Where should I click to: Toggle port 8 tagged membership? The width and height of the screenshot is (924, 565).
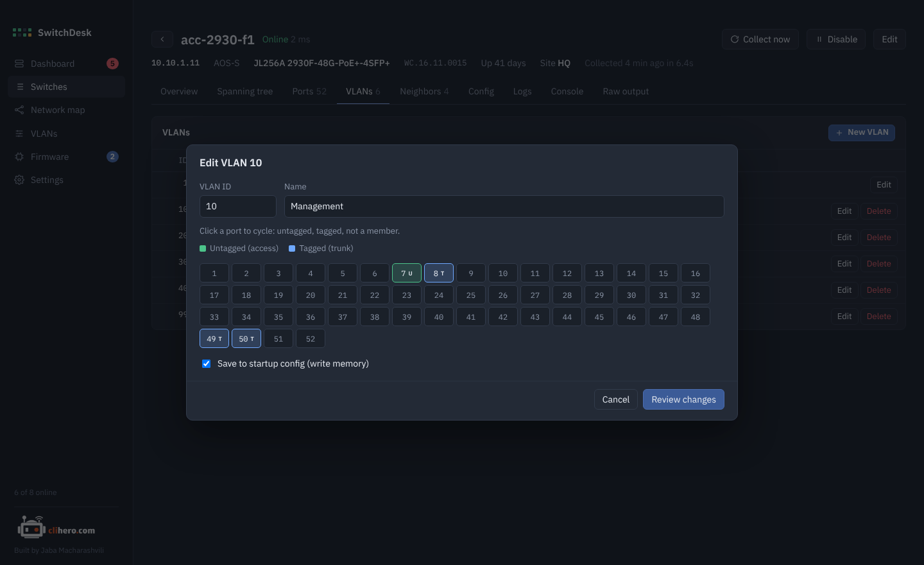(x=439, y=273)
